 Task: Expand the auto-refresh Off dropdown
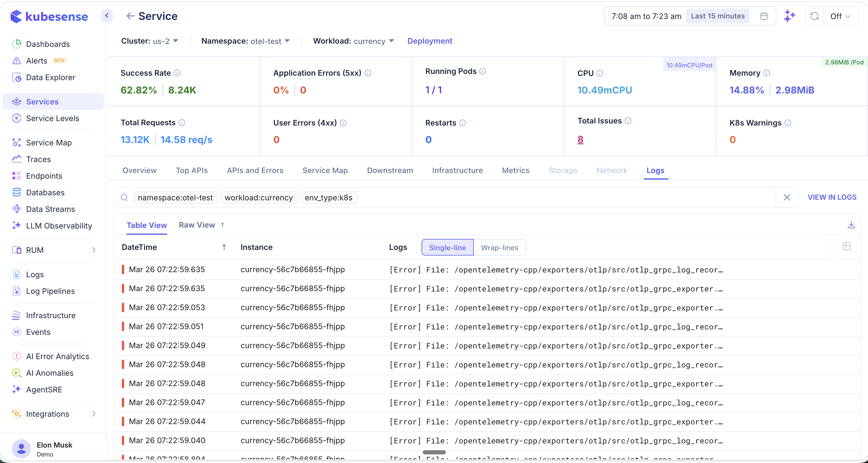click(840, 16)
